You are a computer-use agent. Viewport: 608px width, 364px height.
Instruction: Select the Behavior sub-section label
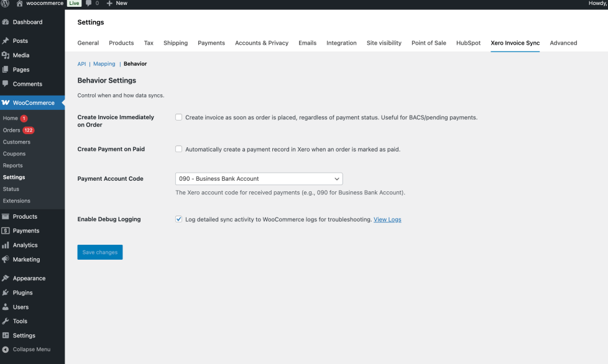[x=136, y=64]
